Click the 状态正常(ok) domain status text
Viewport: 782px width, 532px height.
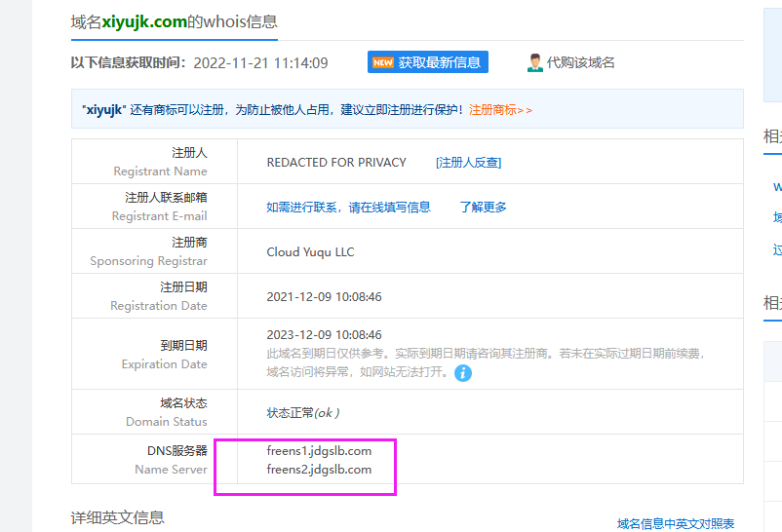tap(302, 413)
